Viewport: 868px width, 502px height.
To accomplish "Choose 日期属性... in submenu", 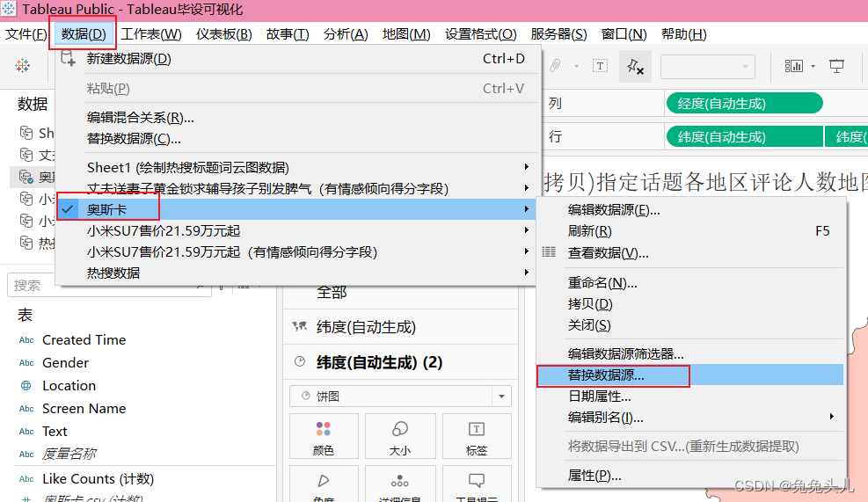I will pyautogui.click(x=690, y=397).
